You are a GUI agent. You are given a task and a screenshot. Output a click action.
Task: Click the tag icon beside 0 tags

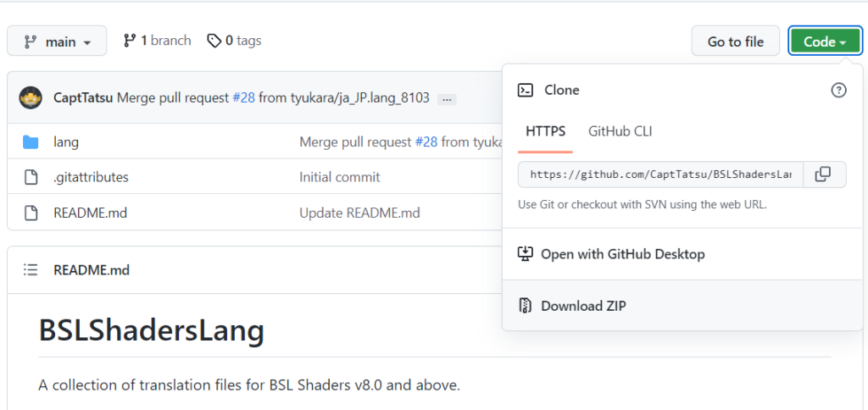pos(214,41)
